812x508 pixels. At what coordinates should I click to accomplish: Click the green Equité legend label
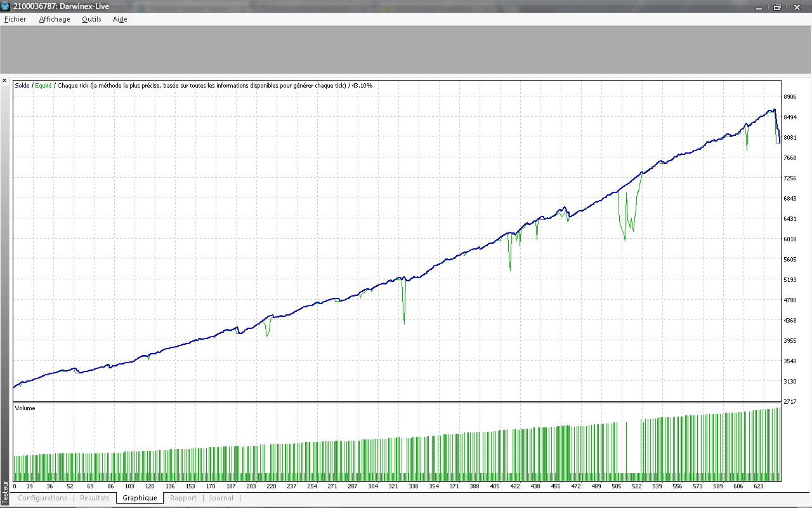(43, 85)
